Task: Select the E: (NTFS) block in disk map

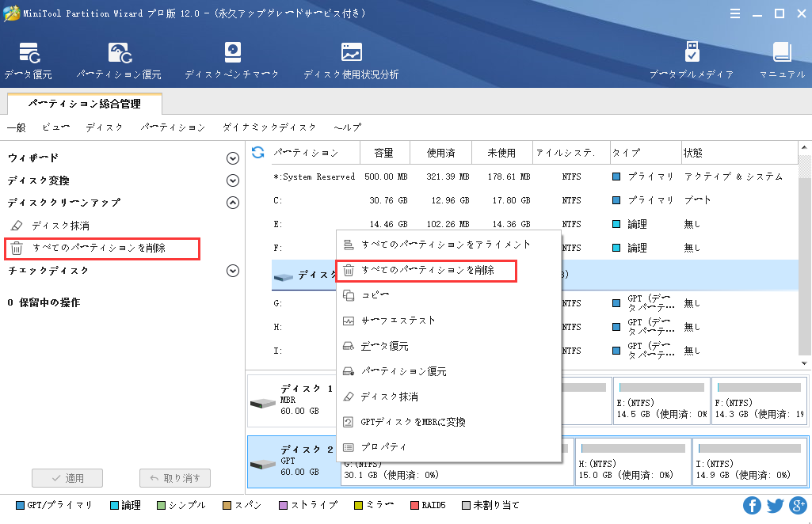Action: pos(661,401)
